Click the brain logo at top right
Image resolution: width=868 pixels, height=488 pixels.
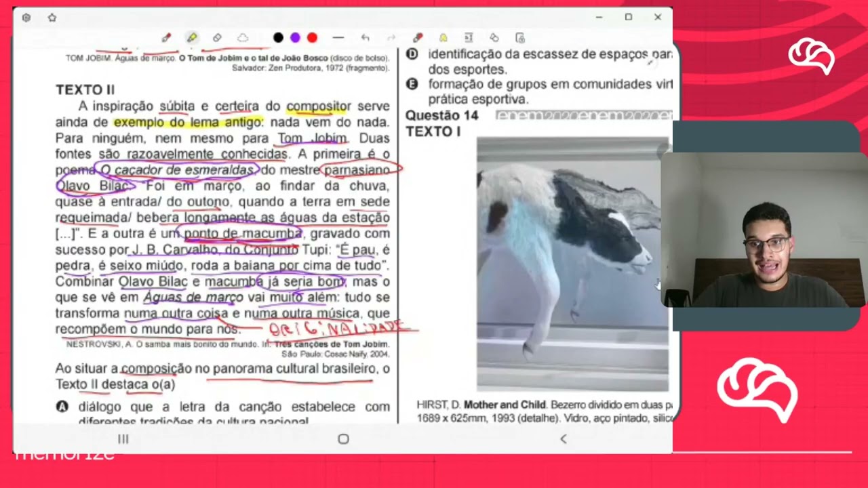pyautogui.click(x=811, y=56)
